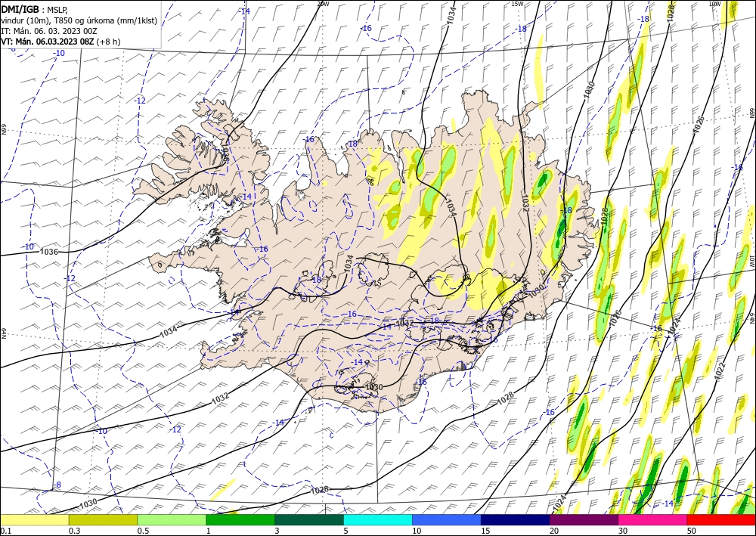756x536 pixels.
Task: Click the '0.1' value under the color scale
Action: [x=5, y=531]
